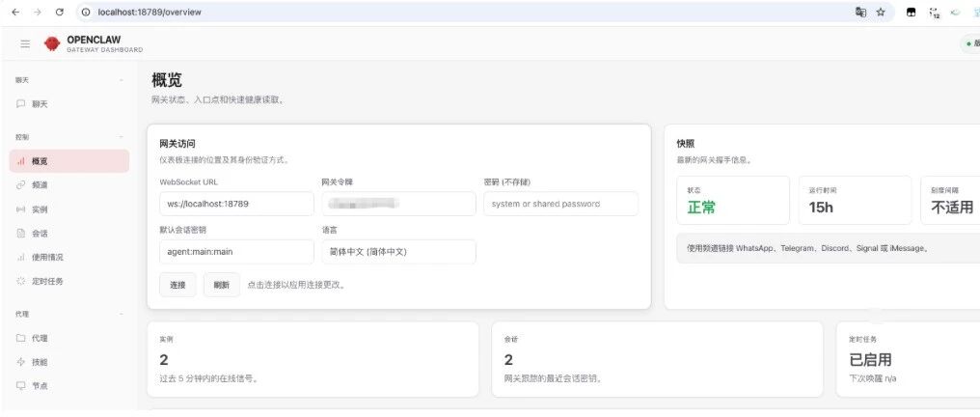Open the black two-dot extension icon in toolbar

912,12
